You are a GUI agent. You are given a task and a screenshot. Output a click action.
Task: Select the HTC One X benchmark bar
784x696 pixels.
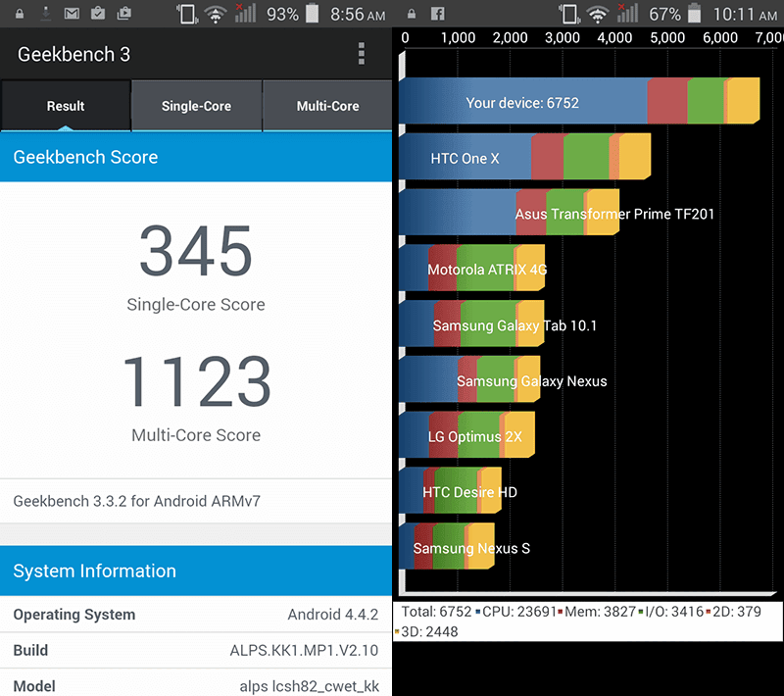[525, 157]
